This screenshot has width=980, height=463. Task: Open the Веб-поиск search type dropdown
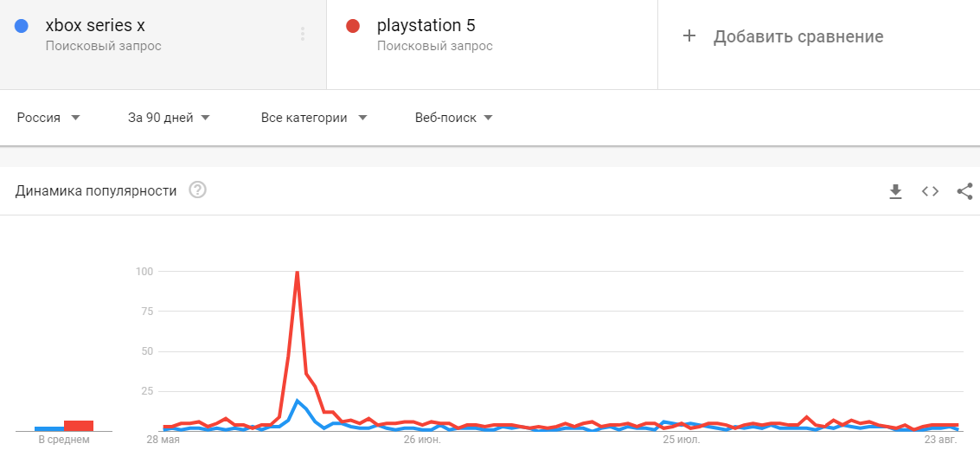coord(453,118)
